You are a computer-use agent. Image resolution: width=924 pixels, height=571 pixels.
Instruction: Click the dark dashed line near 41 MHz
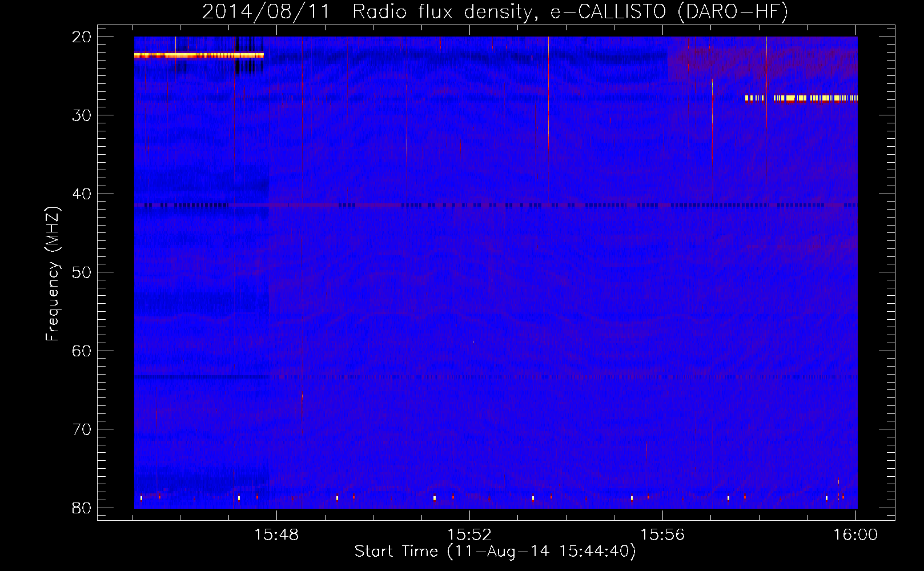click(496, 205)
